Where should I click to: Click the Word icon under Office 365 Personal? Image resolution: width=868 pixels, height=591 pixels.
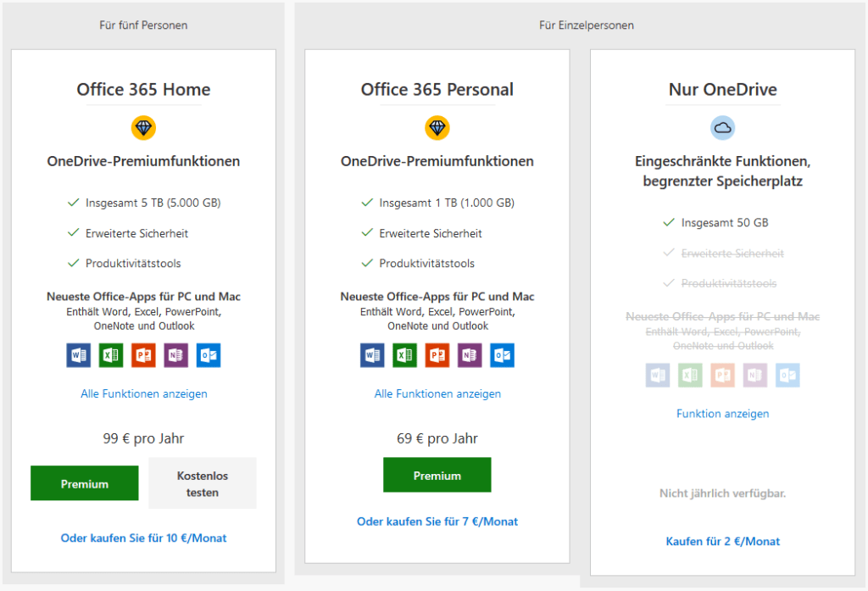tap(371, 355)
